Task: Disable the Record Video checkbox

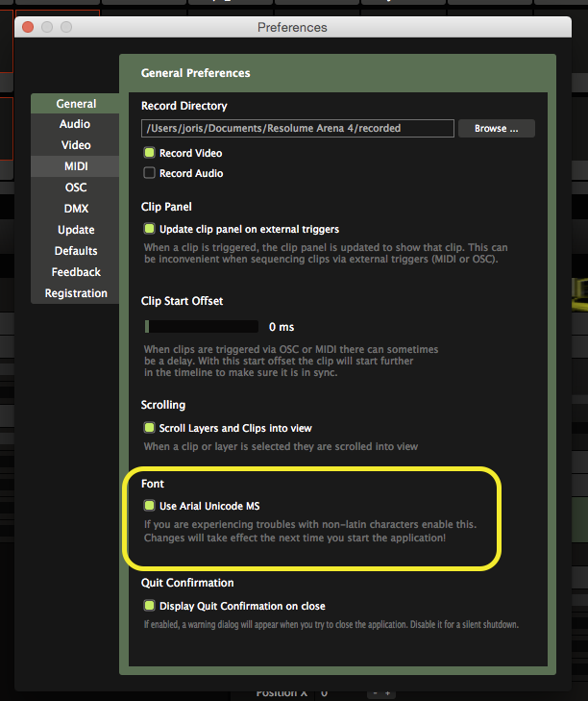Action: pos(149,153)
